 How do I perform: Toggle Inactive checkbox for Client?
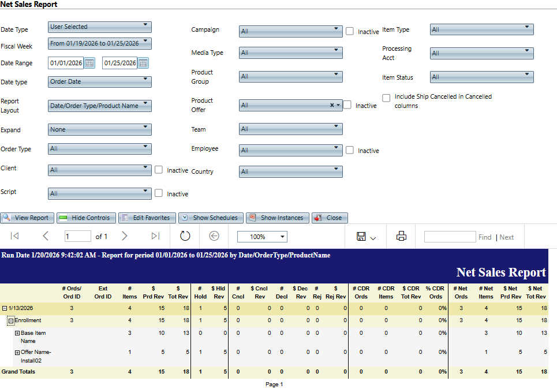[159, 170]
